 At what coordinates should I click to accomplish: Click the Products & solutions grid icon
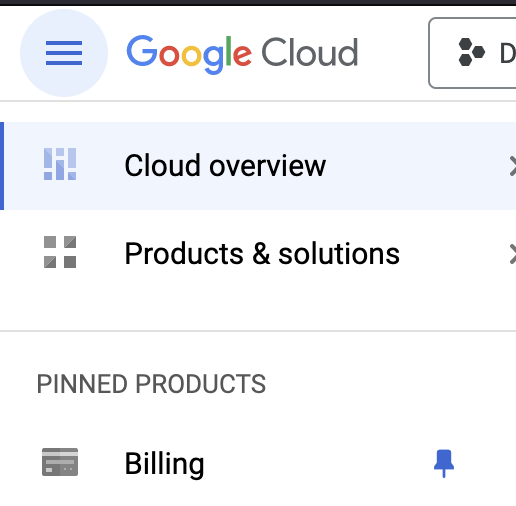[x=60, y=252]
